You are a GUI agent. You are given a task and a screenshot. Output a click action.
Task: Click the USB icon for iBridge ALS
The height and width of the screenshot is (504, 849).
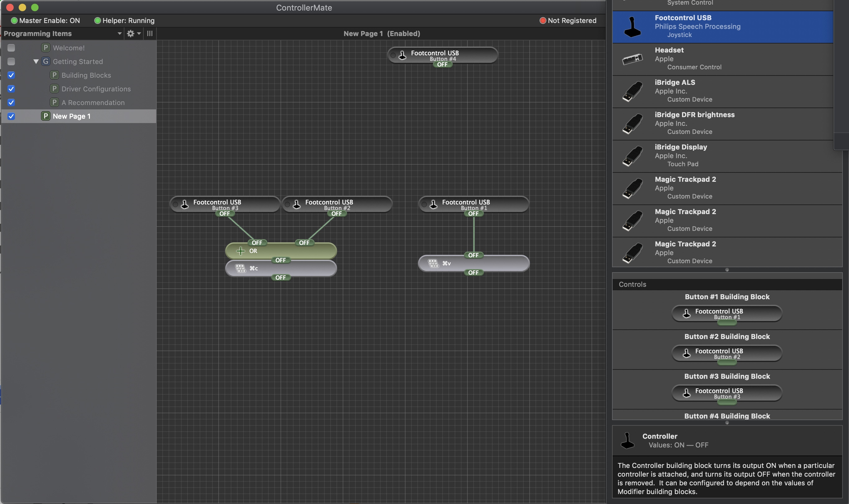click(632, 91)
